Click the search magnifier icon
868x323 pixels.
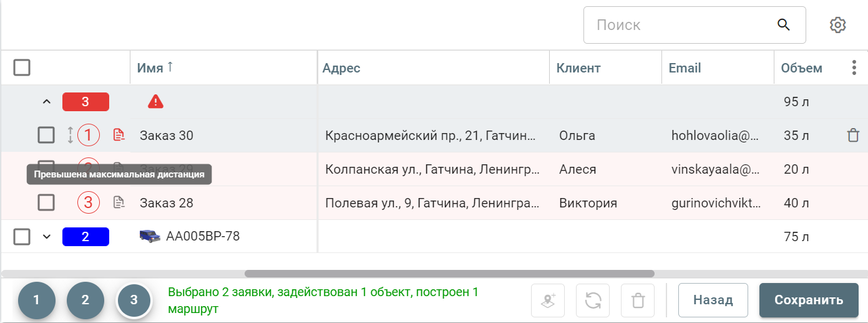coord(783,25)
